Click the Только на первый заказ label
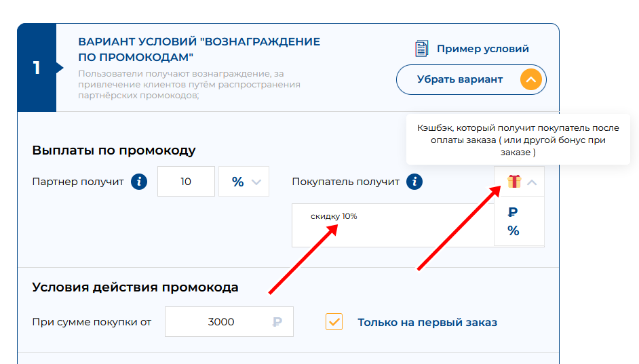Image resolution: width=639 pixels, height=364 pixels. coord(427,323)
